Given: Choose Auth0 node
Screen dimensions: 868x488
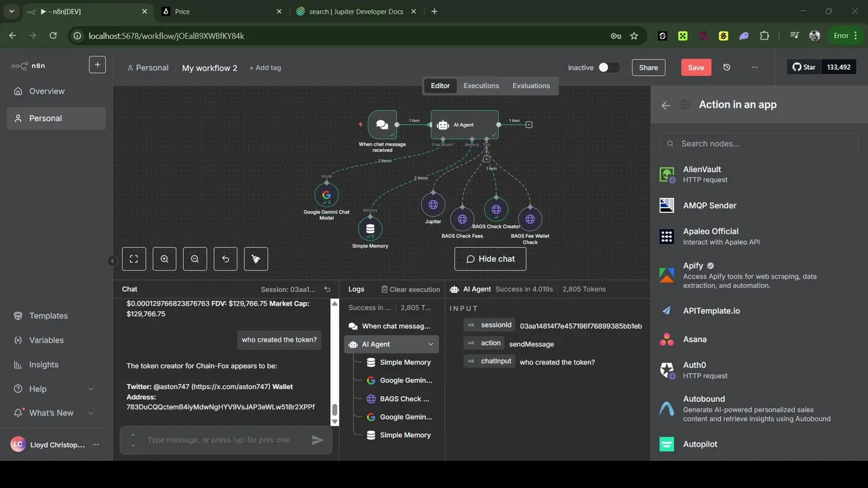Looking at the screenshot, I should [x=759, y=370].
